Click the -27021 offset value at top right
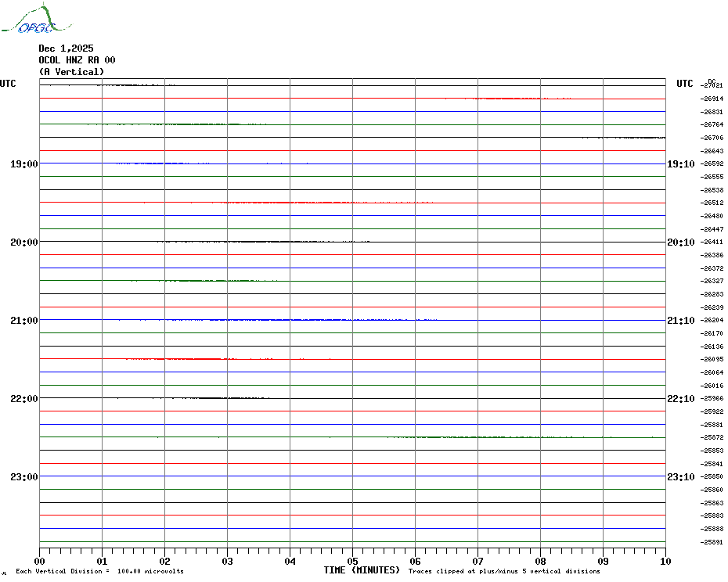728x582 pixels. pyautogui.click(x=712, y=86)
